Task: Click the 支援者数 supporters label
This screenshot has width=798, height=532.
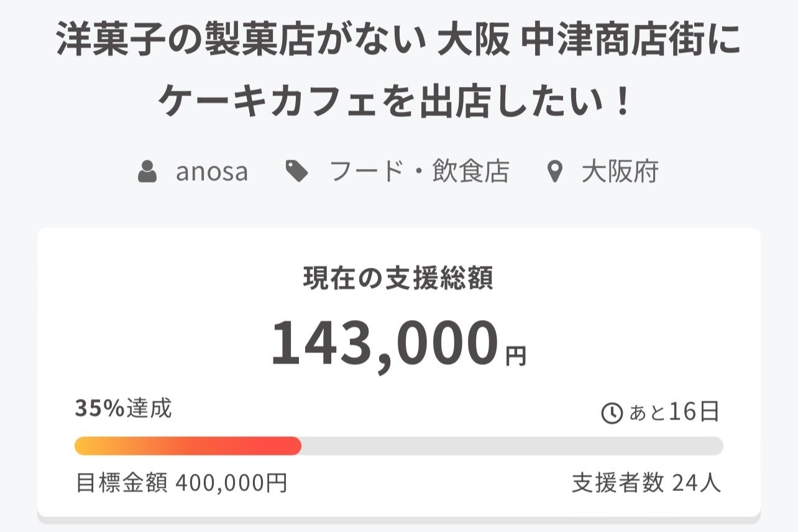Action: pos(618,483)
